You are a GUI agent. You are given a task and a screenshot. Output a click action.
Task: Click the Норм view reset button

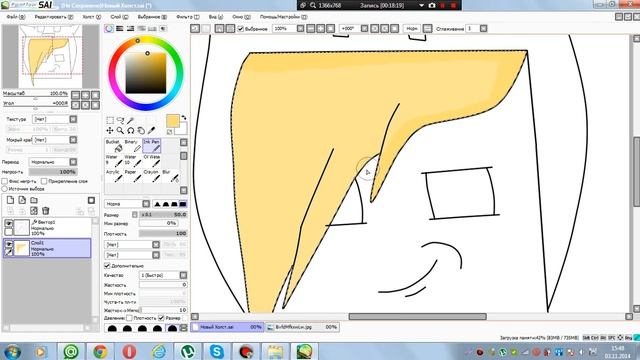pos(412,29)
